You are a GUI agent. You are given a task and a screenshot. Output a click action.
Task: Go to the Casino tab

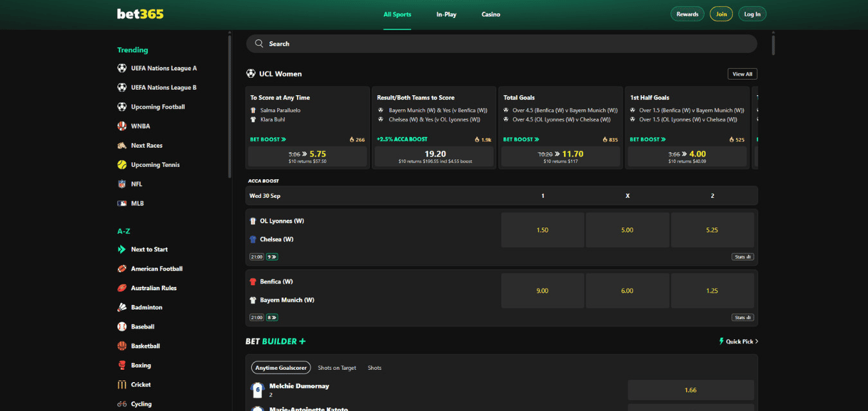(491, 14)
